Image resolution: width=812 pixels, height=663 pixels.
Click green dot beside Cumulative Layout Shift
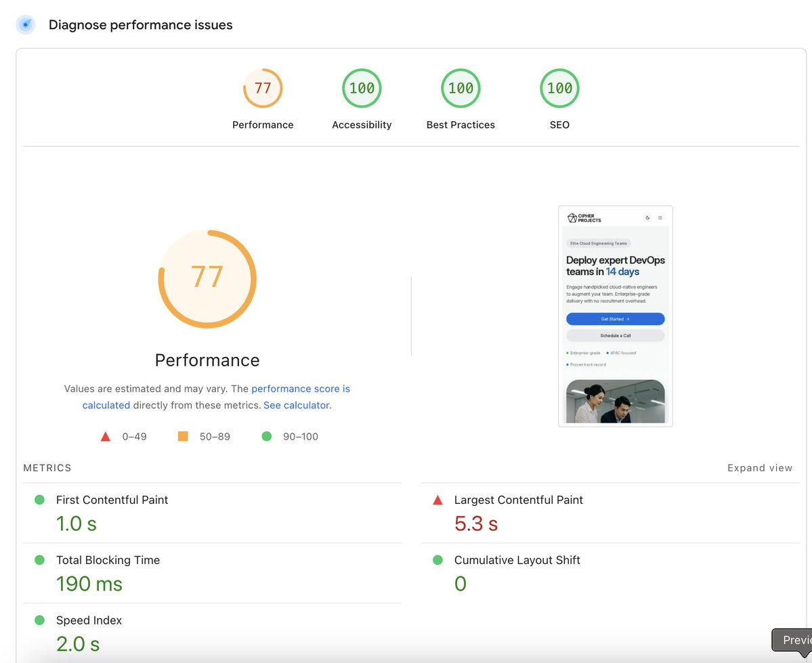pyautogui.click(x=437, y=560)
